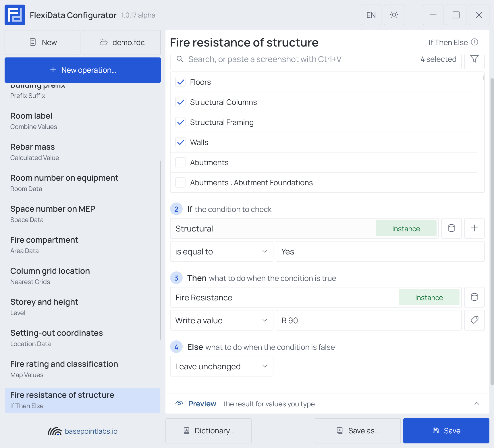Click the Save button

point(446,431)
